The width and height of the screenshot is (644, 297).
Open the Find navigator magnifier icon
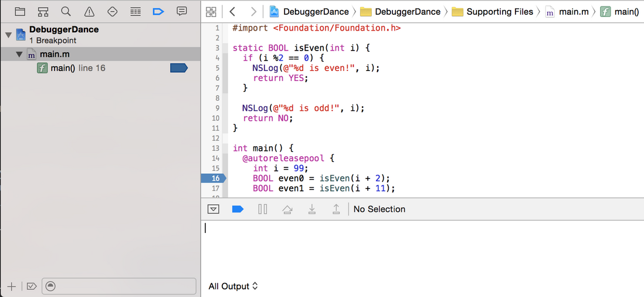[66, 12]
